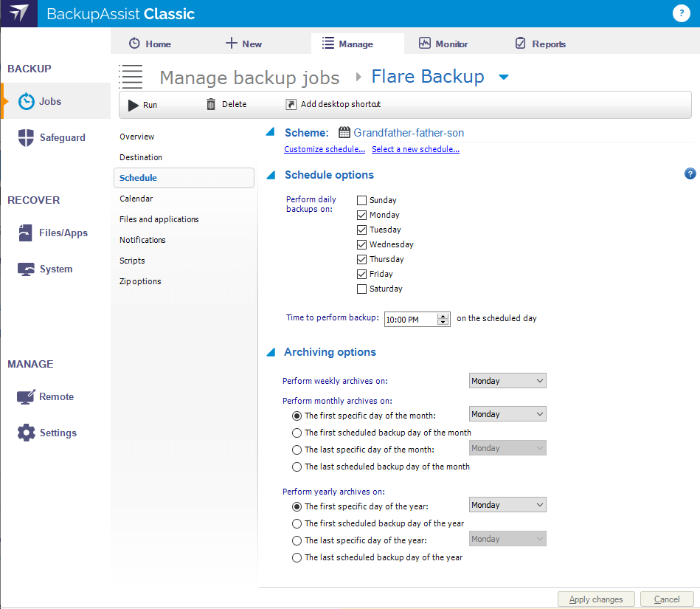
Task: Click the Settings gear icon
Action: click(26, 433)
